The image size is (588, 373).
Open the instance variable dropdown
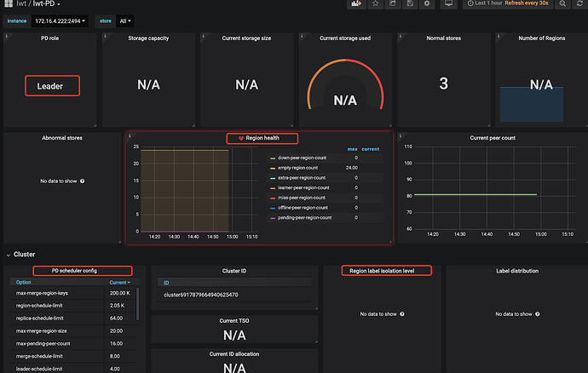61,20
